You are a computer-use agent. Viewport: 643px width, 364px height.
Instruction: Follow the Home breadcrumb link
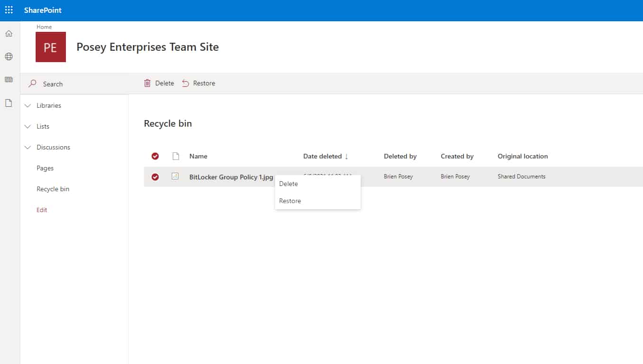44,27
